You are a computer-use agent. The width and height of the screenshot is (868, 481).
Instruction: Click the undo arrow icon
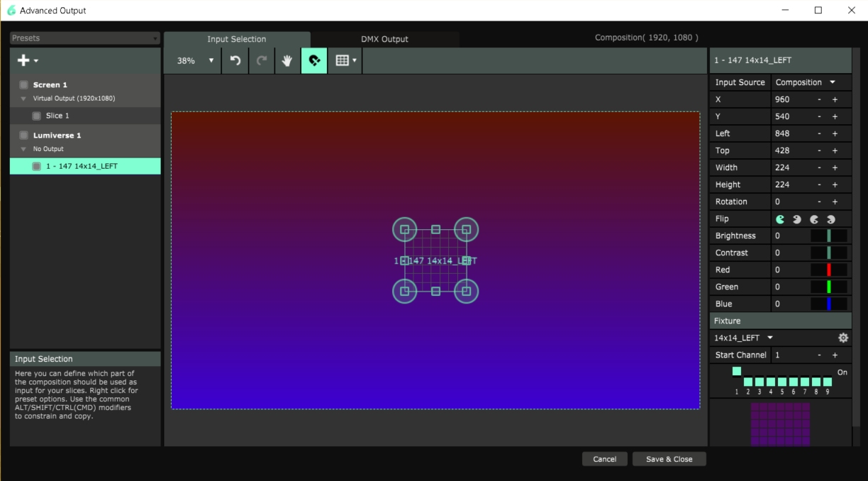[x=235, y=60]
